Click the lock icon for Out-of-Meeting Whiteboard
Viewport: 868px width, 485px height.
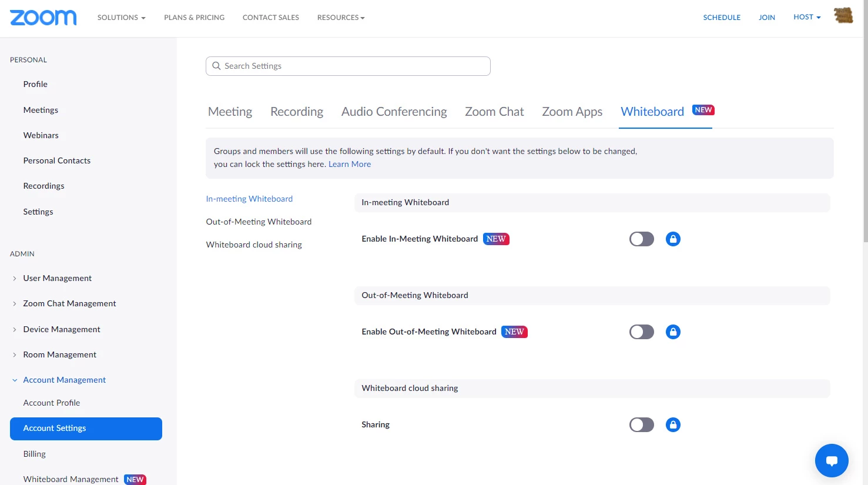[673, 332]
